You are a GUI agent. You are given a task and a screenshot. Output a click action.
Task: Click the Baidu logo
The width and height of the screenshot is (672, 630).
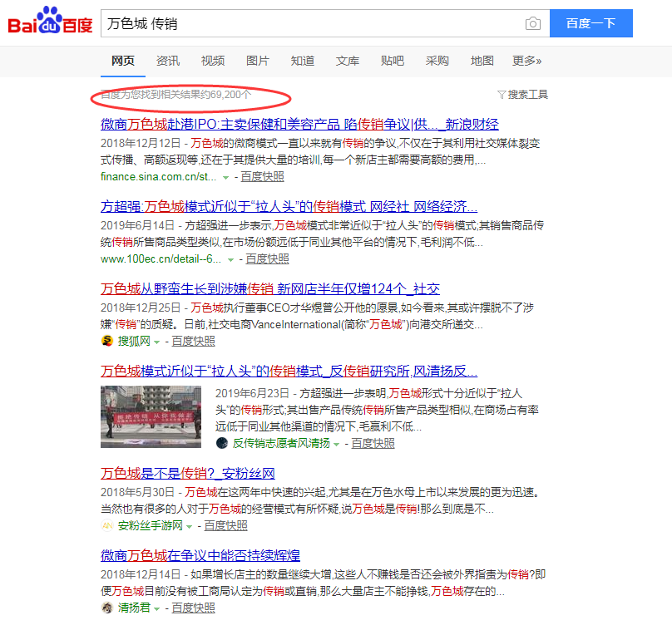click(50, 21)
